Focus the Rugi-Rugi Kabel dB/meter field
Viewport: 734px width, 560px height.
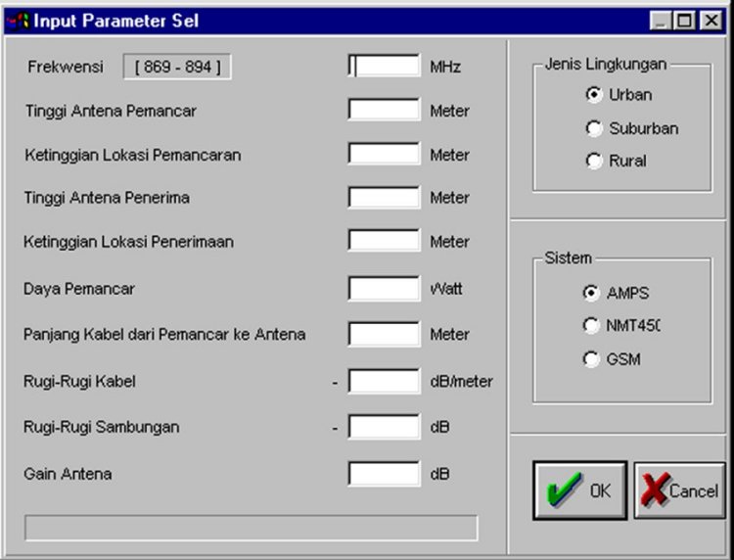click(x=384, y=381)
